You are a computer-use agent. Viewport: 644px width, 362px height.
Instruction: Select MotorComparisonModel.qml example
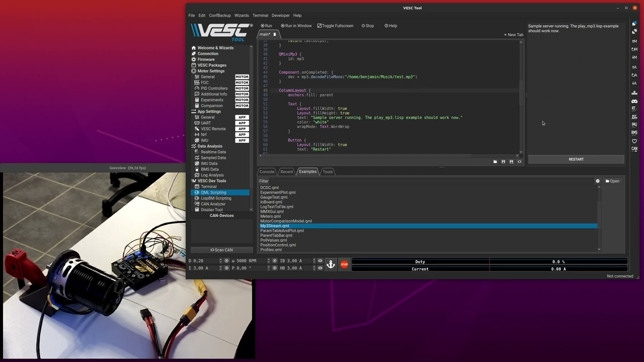(286, 221)
